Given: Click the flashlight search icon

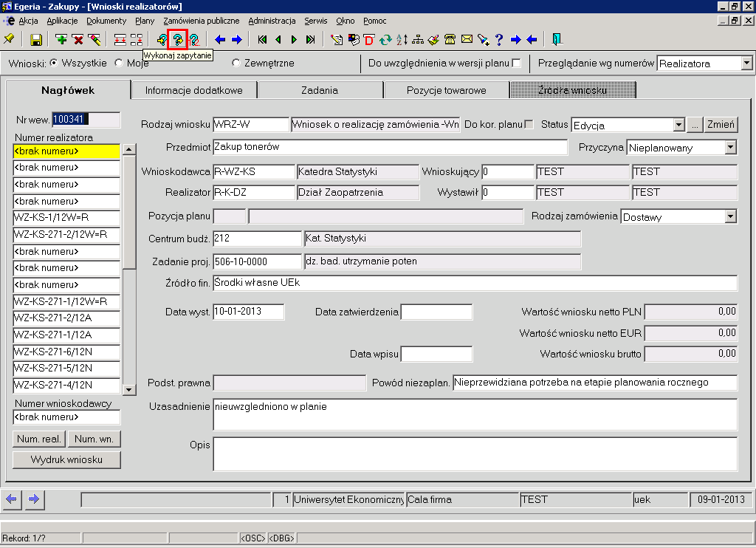Looking at the screenshot, I should (483, 40).
